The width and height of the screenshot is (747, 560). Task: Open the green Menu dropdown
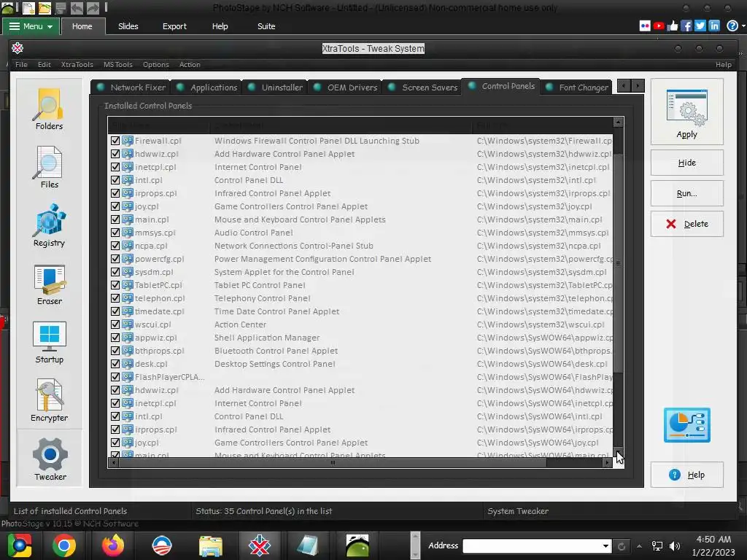point(31,26)
